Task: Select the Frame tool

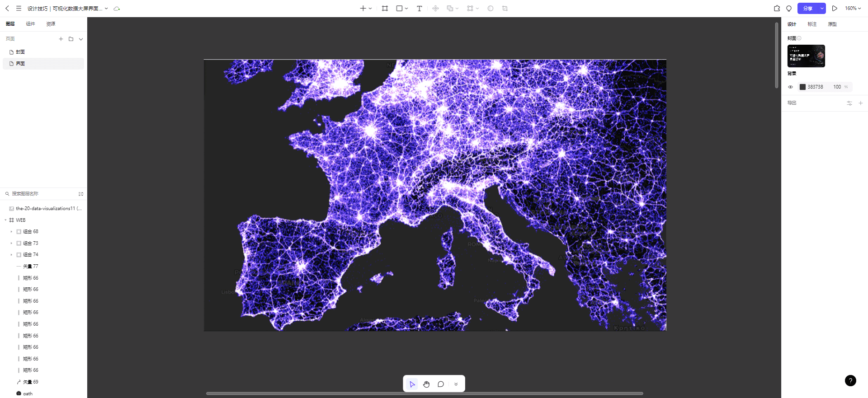Action: [x=385, y=8]
